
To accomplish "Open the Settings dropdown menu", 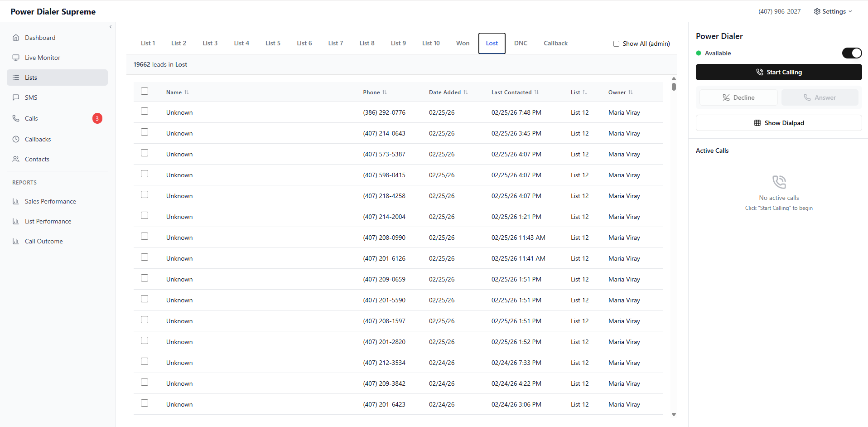I will (x=833, y=11).
